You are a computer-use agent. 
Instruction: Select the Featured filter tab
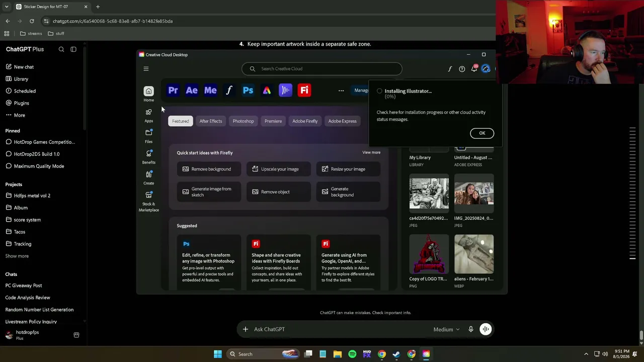180,121
